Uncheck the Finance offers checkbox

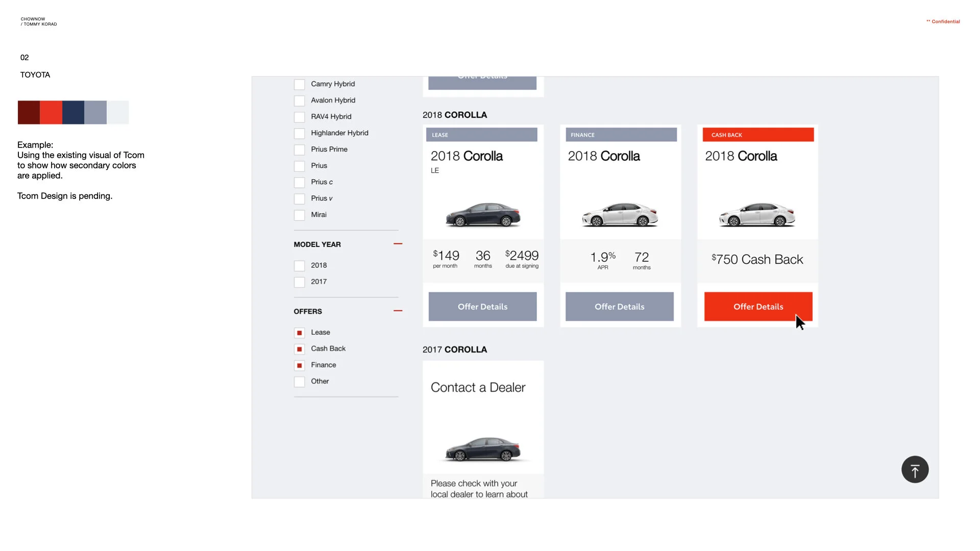(x=300, y=365)
